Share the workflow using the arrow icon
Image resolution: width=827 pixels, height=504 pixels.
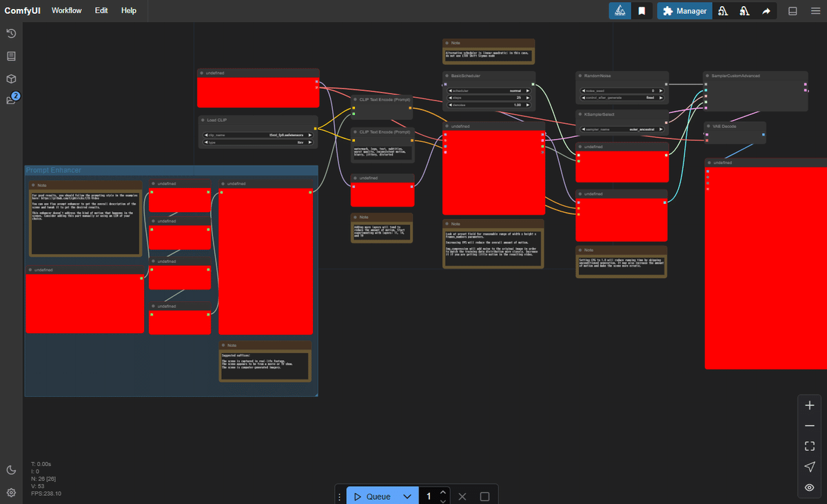pyautogui.click(x=766, y=10)
